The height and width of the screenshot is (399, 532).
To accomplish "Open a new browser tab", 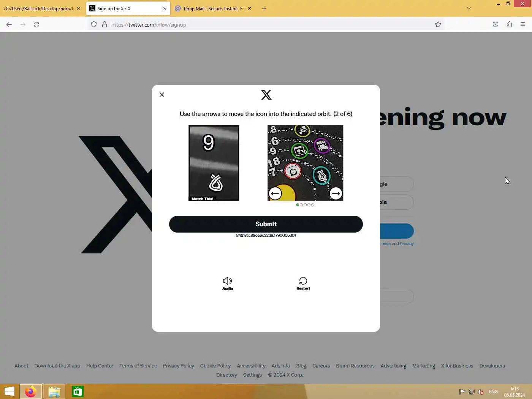I will coord(264,8).
